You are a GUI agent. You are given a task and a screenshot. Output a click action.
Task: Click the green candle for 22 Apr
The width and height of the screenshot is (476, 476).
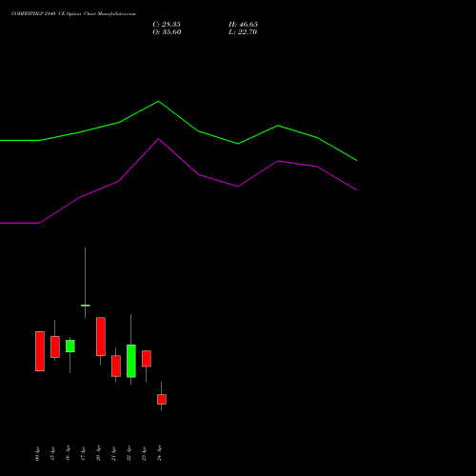tap(131, 361)
